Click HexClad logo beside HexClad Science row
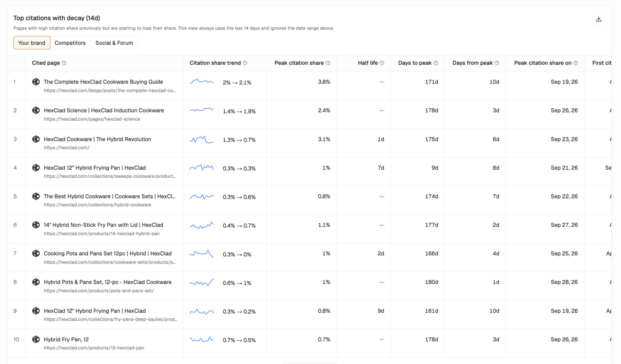The height and width of the screenshot is (364, 621). pos(36,111)
